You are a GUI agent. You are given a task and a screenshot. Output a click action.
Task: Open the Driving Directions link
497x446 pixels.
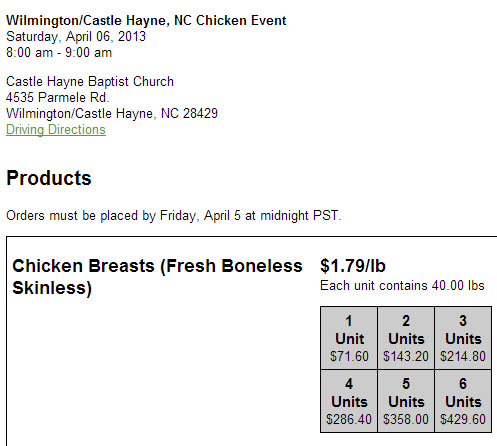pyautogui.click(x=56, y=129)
